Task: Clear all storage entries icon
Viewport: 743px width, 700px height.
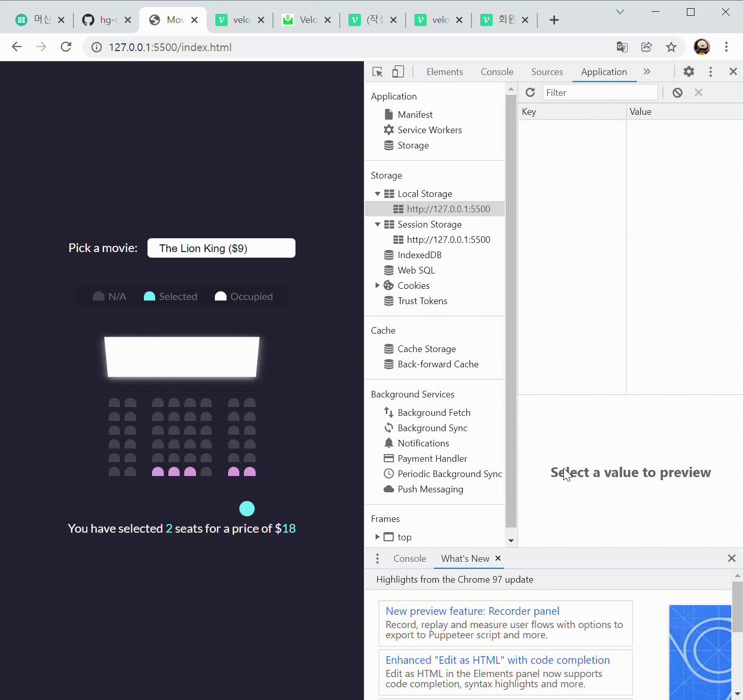Action: coord(677,92)
